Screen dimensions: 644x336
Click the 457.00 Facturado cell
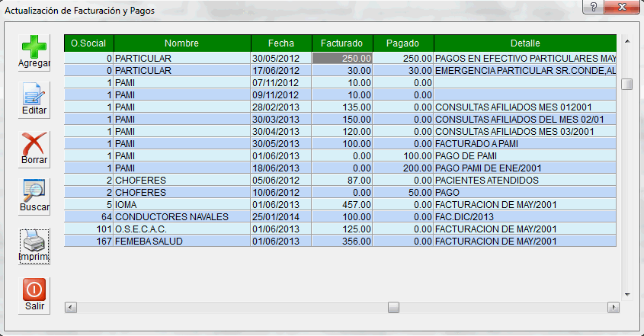coord(342,204)
